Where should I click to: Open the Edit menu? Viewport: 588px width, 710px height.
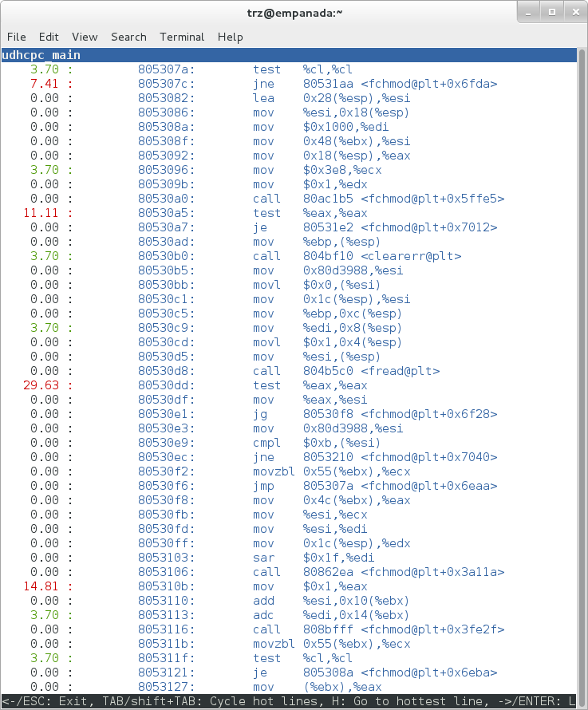pos(49,37)
